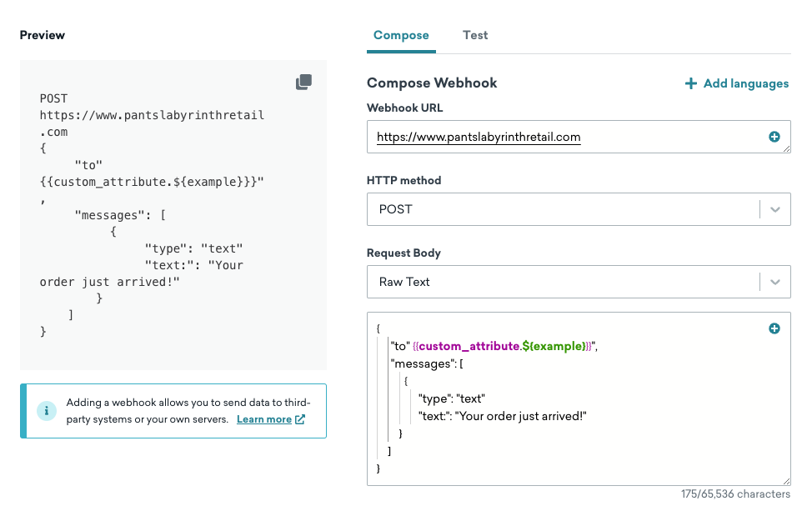Open the HTTP method POST dropdown
Image resolution: width=812 pixels, height=511 pixels.
[x=579, y=209]
